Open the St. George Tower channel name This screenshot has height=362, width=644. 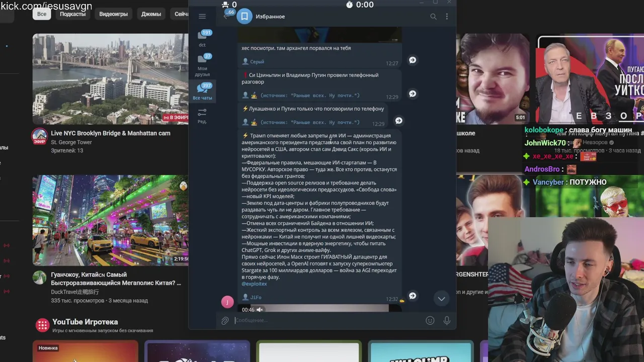click(71, 142)
